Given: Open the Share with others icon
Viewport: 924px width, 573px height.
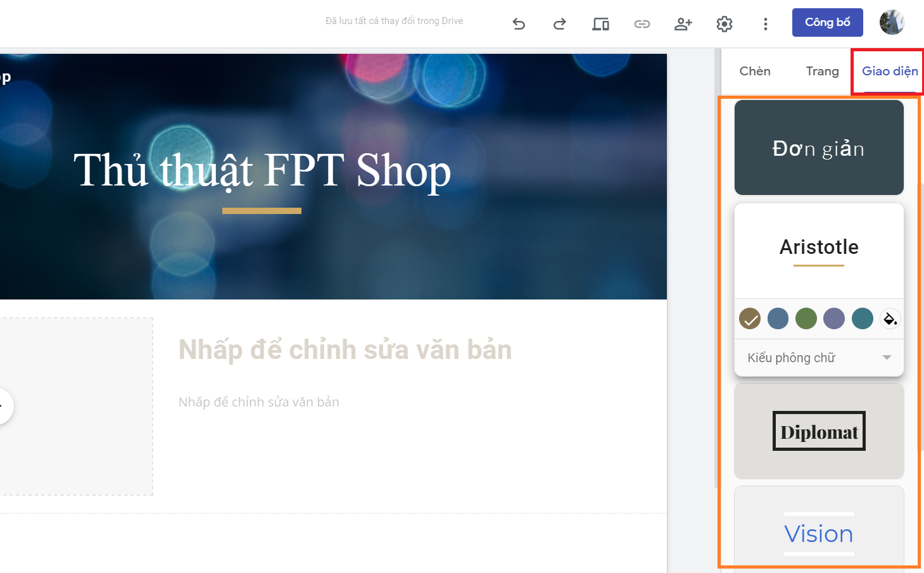Looking at the screenshot, I should coord(683,23).
